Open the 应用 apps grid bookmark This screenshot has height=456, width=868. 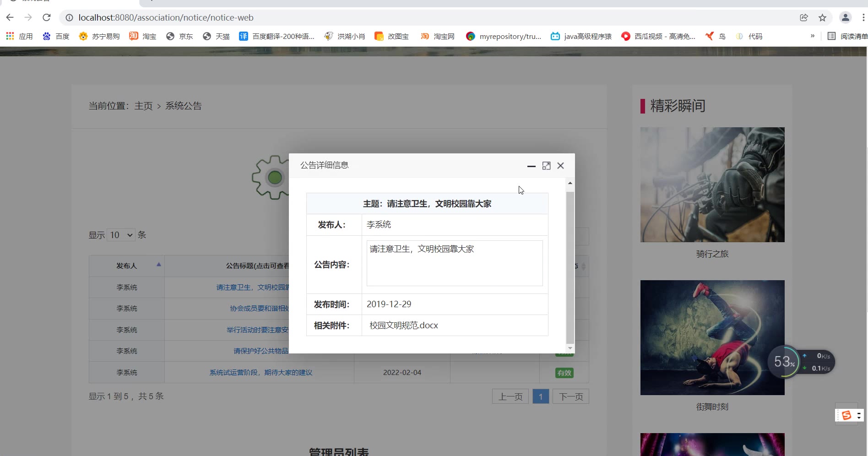pyautogui.click(x=19, y=36)
